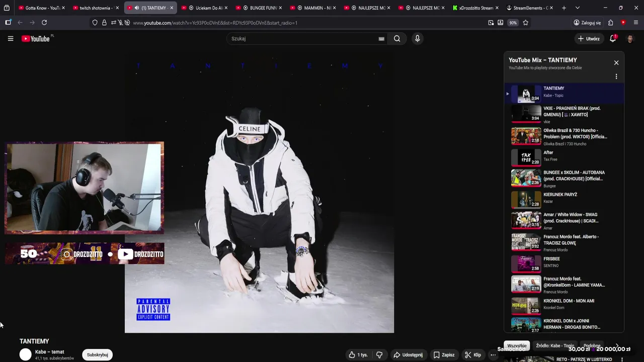
Task: Bookmark this page with star icon
Action: click(x=526, y=23)
